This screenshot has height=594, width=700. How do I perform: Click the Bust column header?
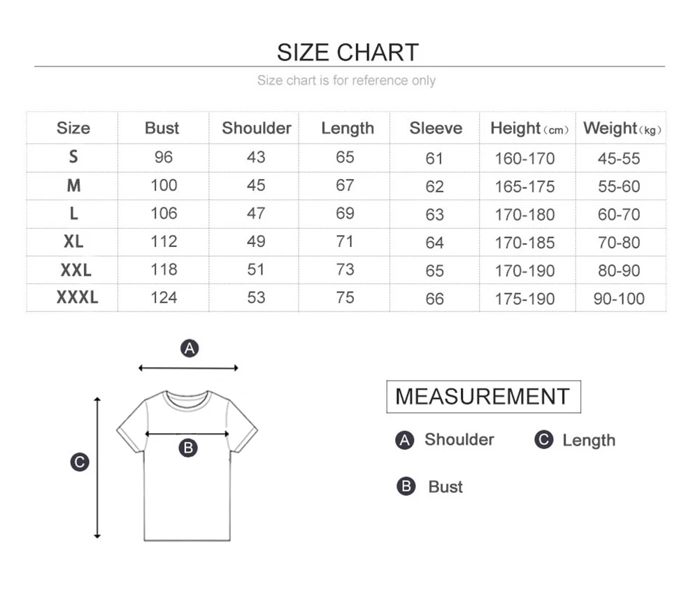pyautogui.click(x=162, y=128)
